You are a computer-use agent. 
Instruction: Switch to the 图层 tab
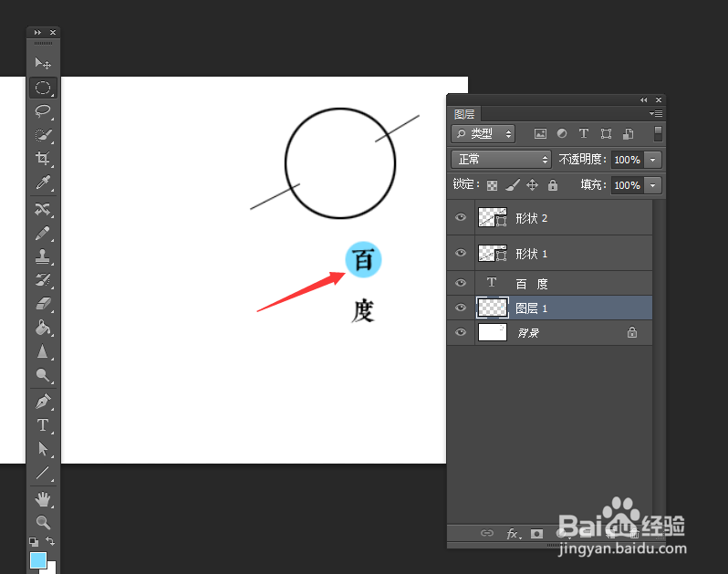464,114
